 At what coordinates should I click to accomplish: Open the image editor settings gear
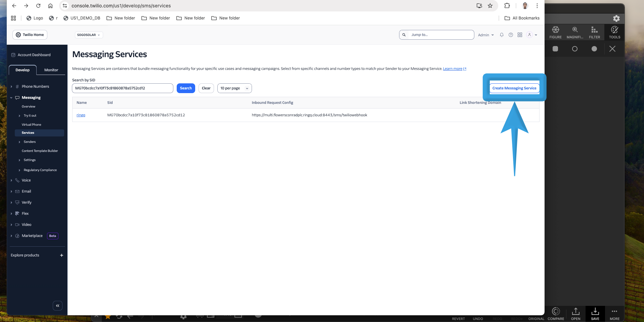click(x=616, y=18)
